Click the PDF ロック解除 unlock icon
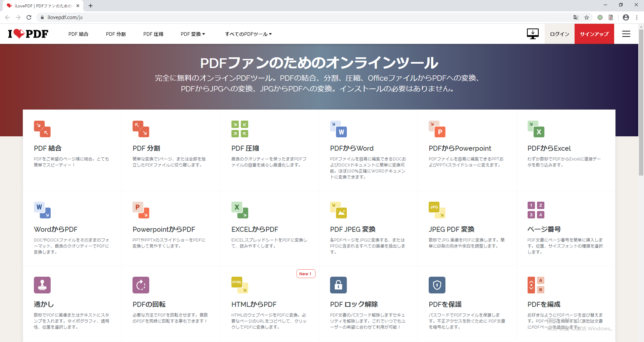This screenshot has width=644, height=342. click(x=338, y=285)
